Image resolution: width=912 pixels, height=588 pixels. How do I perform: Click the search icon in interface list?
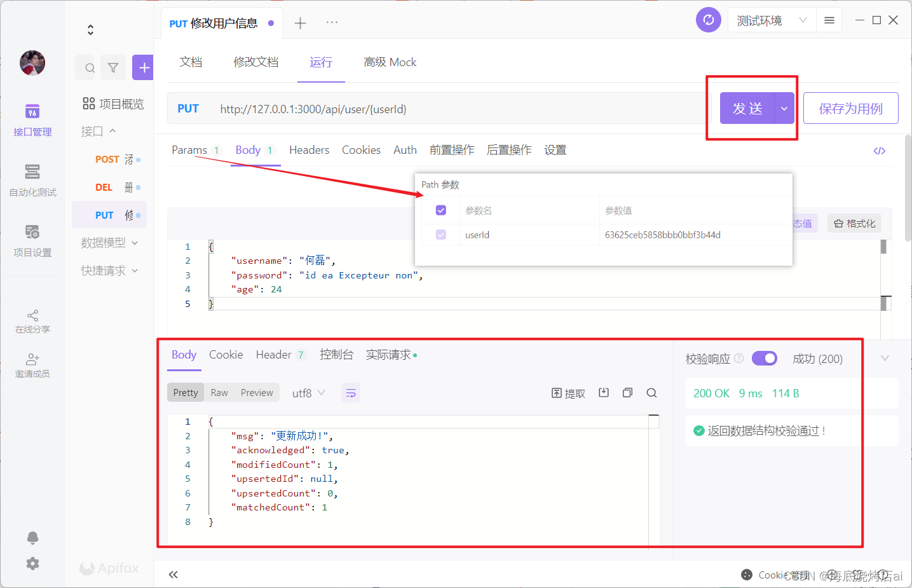pos(90,68)
